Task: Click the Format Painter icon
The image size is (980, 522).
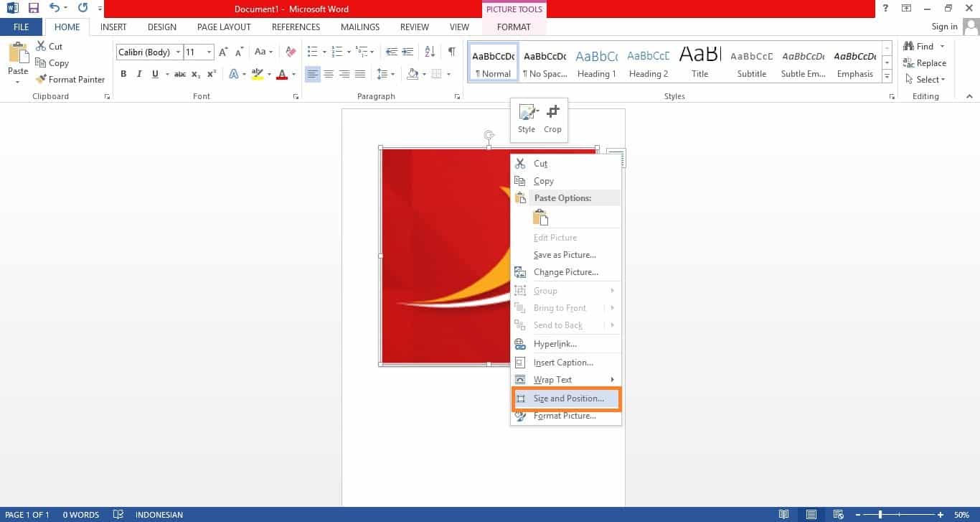Action: [41, 80]
